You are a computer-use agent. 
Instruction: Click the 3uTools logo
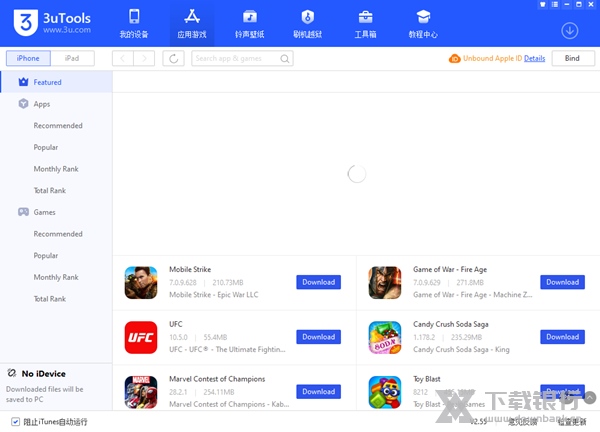(52, 23)
